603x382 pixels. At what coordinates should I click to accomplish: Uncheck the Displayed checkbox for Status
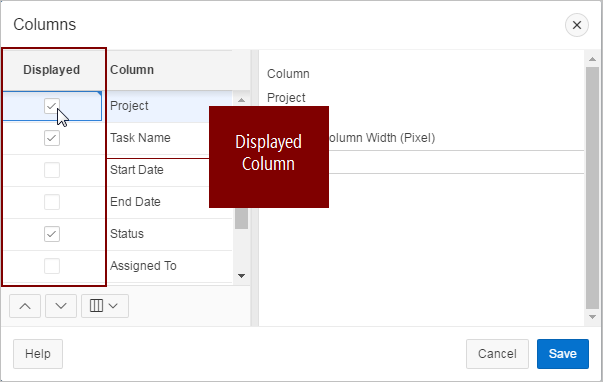pos(52,234)
